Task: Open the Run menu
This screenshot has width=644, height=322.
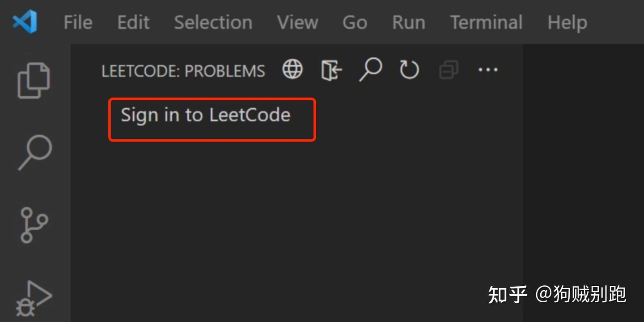Action: 408,22
